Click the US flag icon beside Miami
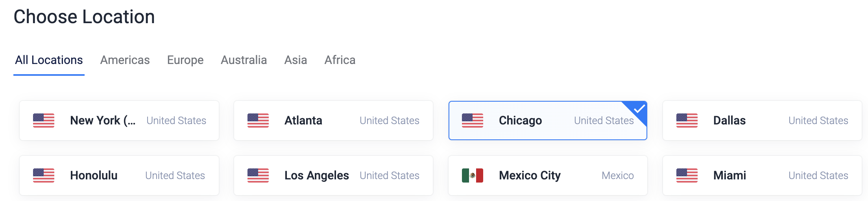Screen dimensions: 868x201 coord(687,175)
